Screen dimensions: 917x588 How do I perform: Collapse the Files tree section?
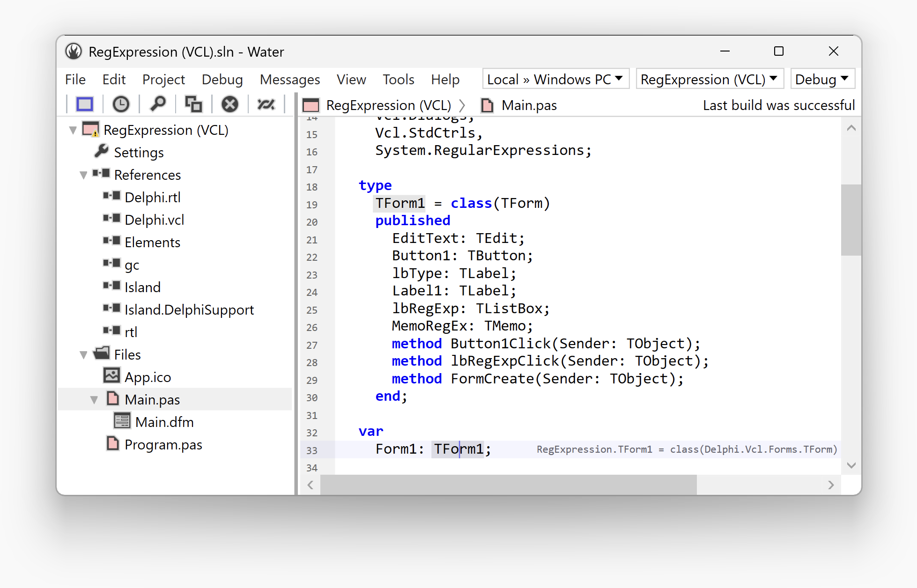(x=83, y=354)
